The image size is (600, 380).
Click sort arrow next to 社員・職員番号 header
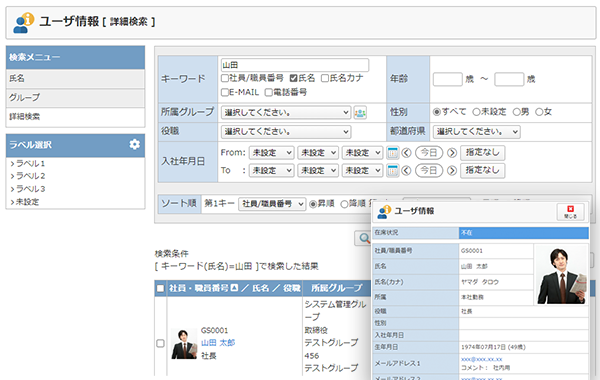tap(234, 288)
